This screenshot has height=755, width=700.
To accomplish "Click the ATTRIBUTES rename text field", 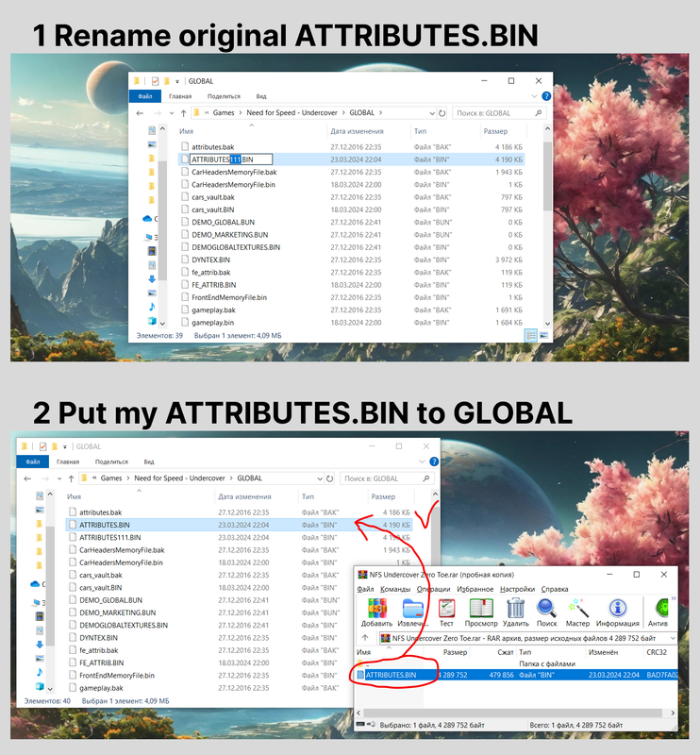I will point(231,159).
